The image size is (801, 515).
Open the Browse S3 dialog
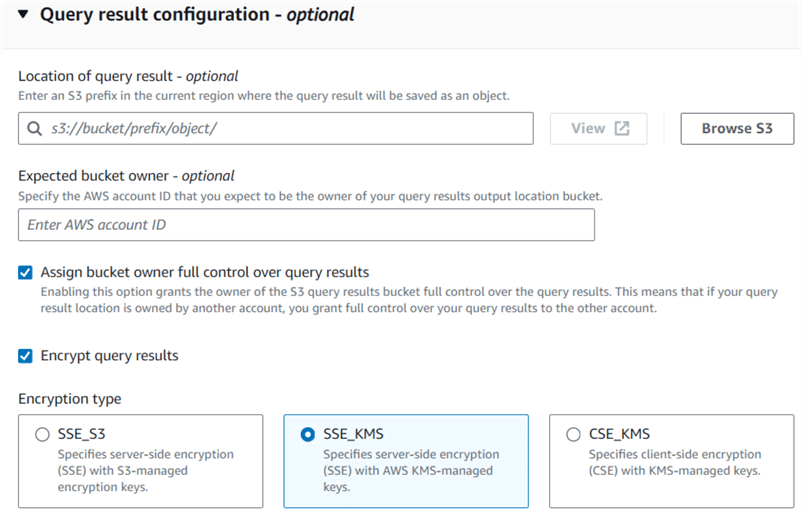pyautogui.click(x=737, y=129)
